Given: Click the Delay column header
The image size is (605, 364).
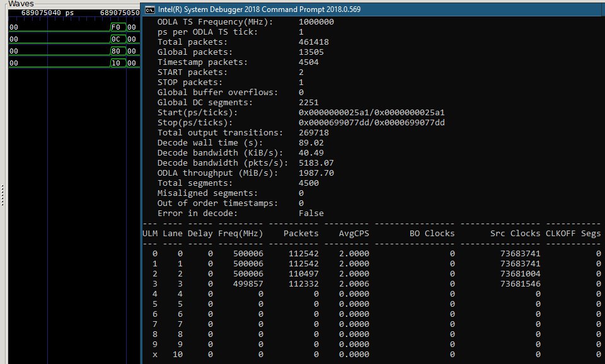Looking at the screenshot, I should [x=200, y=234].
